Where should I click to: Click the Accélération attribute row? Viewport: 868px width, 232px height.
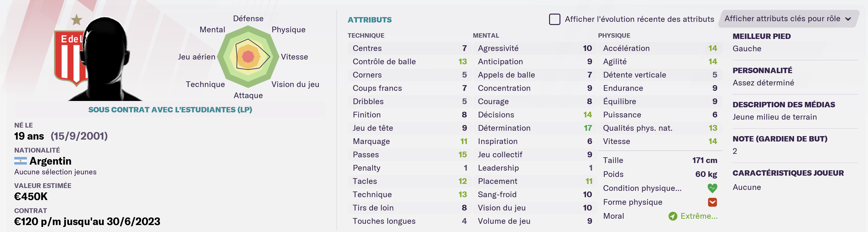[659, 48]
